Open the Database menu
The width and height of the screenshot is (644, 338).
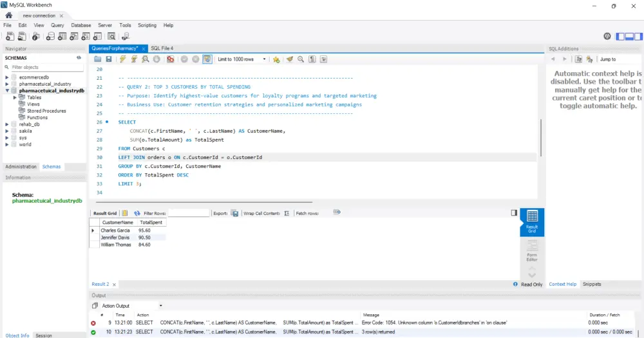81,25
